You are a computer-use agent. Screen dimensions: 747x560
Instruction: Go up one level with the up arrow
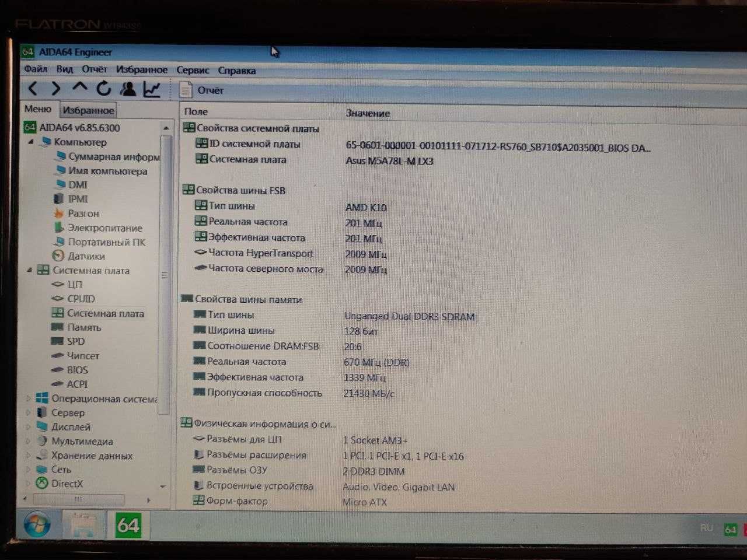pos(79,88)
